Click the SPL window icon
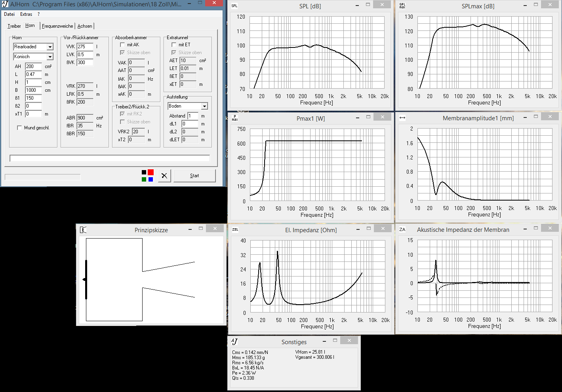Image resolution: width=562 pixels, height=392 pixels. point(234,6)
